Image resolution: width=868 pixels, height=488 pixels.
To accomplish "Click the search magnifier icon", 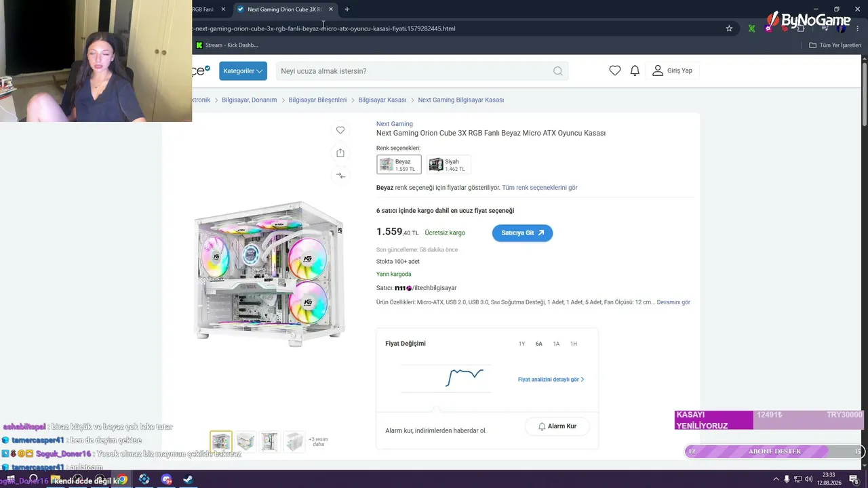I will [557, 71].
